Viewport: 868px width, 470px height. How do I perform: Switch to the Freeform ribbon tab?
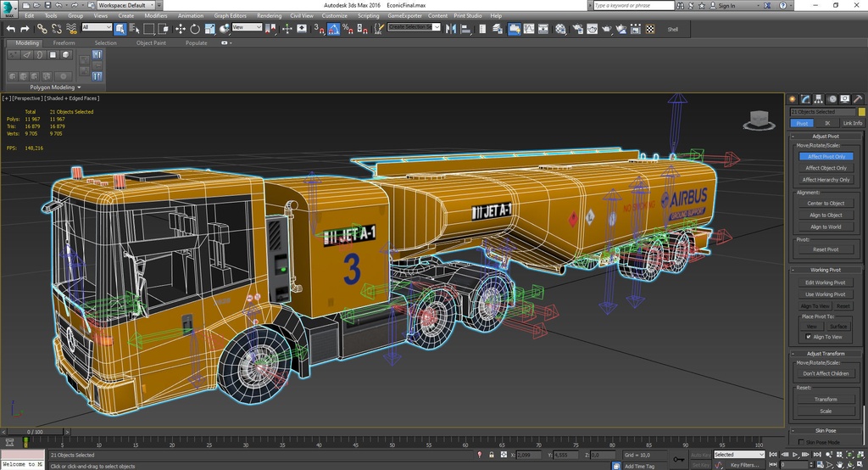(64, 42)
